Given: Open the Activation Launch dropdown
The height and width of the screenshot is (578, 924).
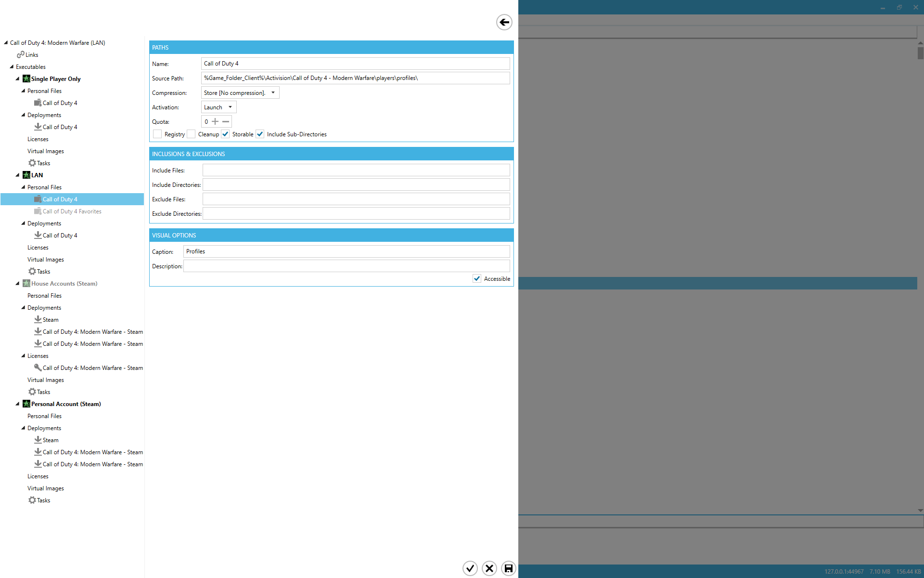Looking at the screenshot, I should 230,107.
